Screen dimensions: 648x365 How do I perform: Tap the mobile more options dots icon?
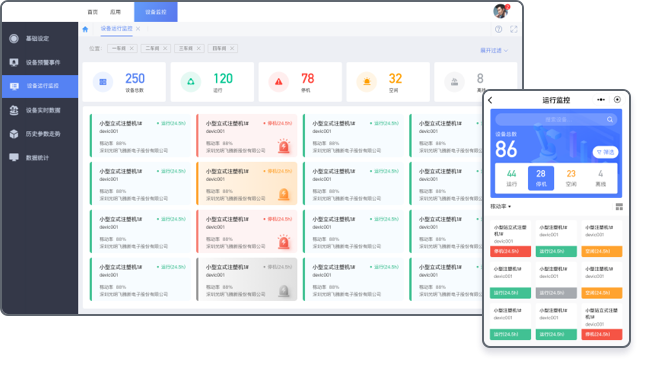click(x=601, y=100)
